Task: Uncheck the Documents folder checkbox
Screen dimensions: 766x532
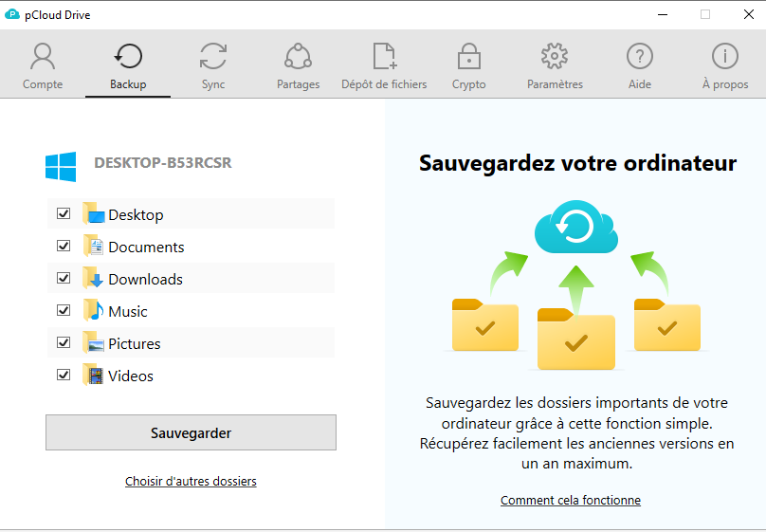Action: pyautogui.click(x=64, y=246)
